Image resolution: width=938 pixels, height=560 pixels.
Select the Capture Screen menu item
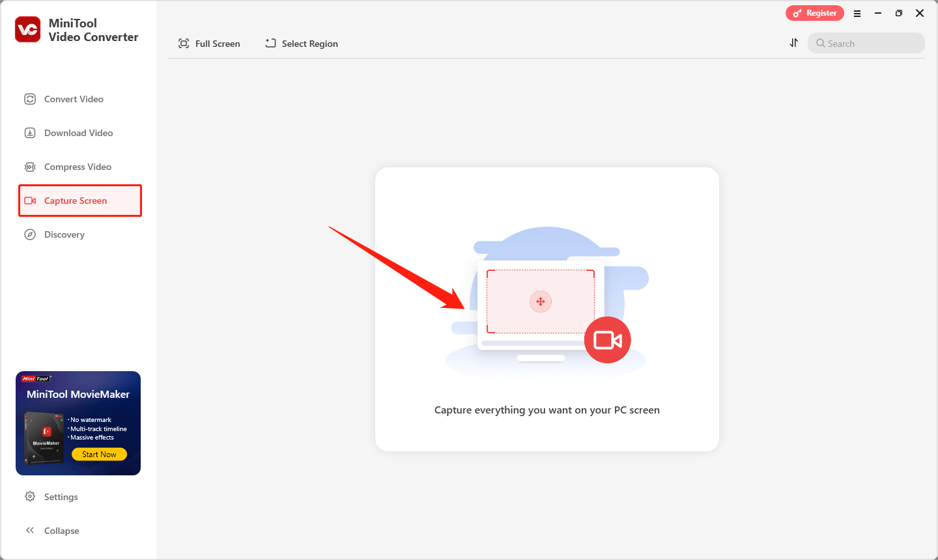click(x=80, y=201)
